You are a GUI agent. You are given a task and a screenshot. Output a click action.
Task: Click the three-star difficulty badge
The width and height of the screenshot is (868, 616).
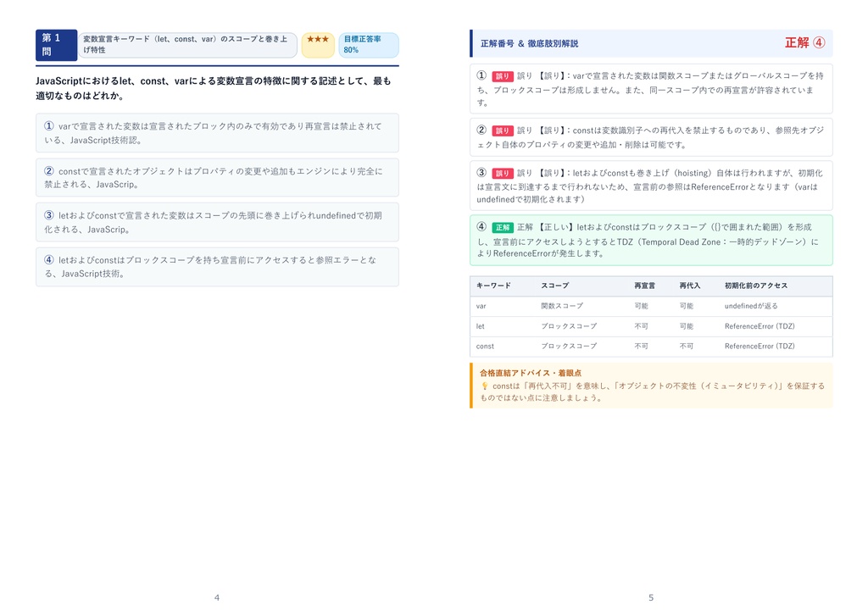click(x=318, y=45)
